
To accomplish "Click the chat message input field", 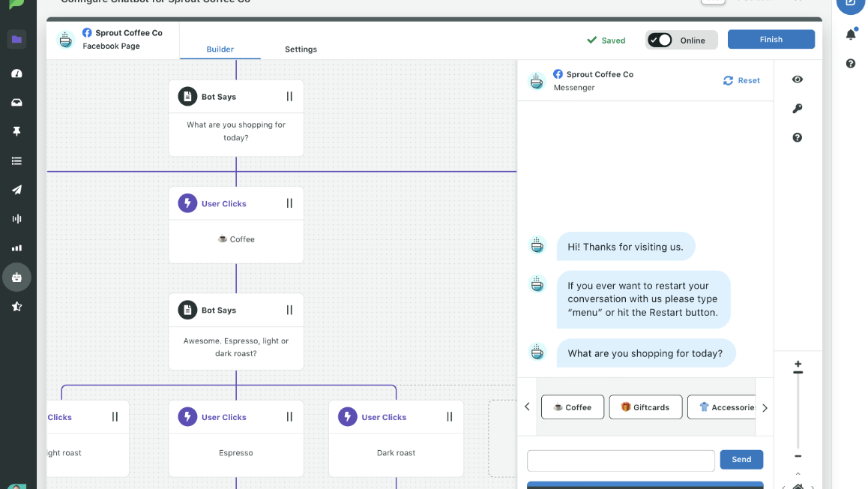I will 621,460.
